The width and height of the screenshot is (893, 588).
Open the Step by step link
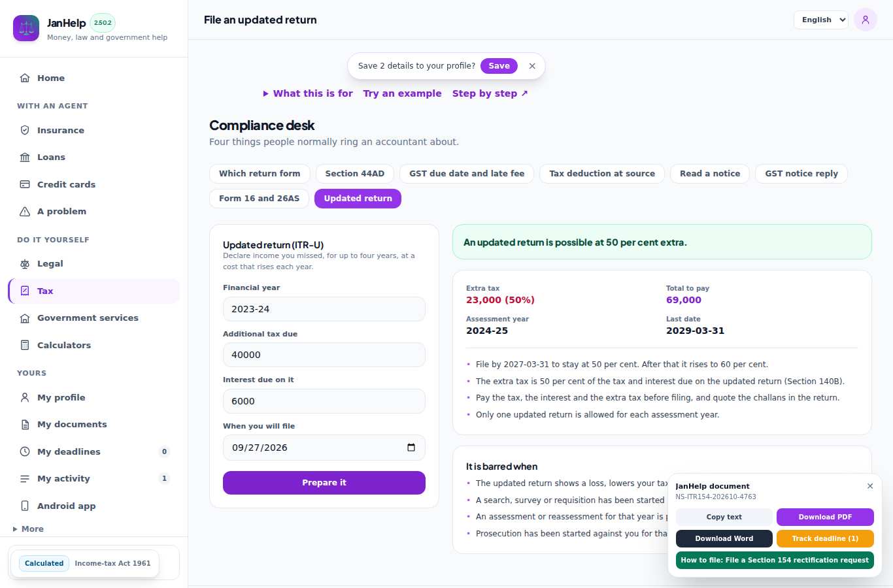point(490,93)
